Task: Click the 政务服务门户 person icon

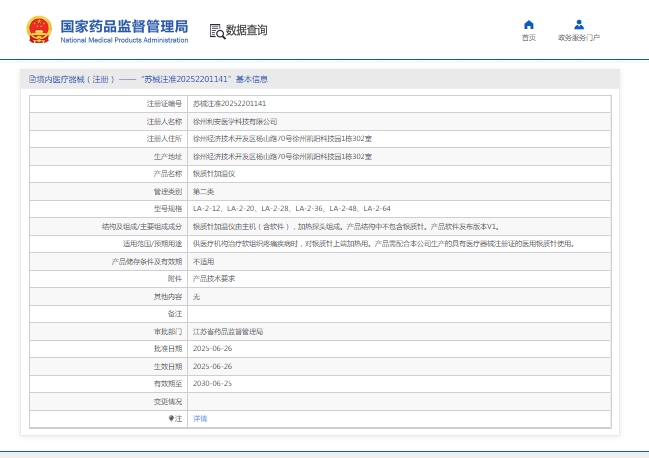Action: (579, 25)
